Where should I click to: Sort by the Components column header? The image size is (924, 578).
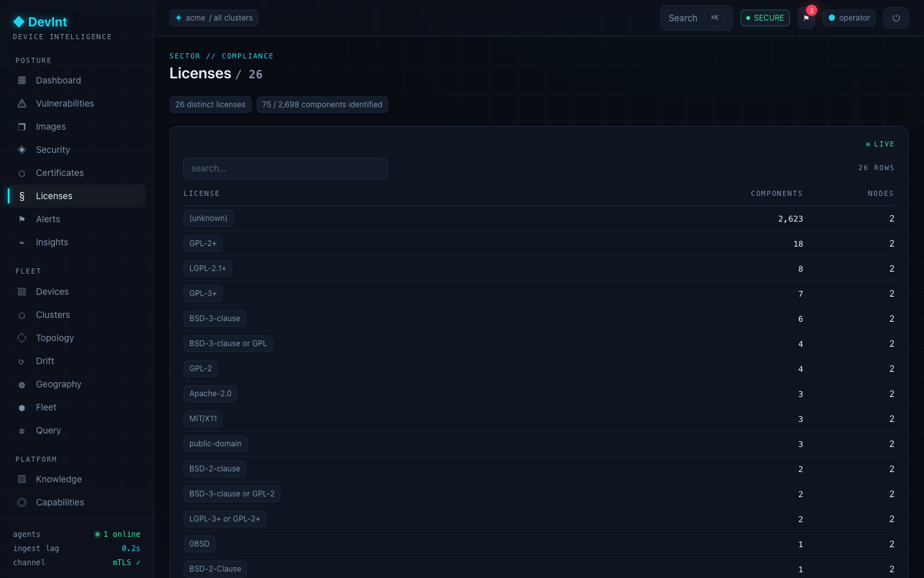776,193
